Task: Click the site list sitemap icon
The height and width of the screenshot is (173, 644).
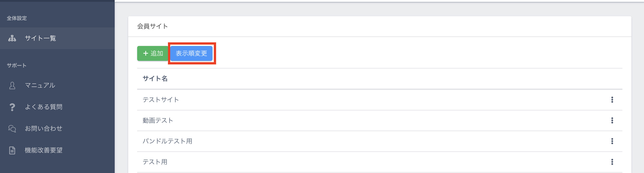Action: 12,38
